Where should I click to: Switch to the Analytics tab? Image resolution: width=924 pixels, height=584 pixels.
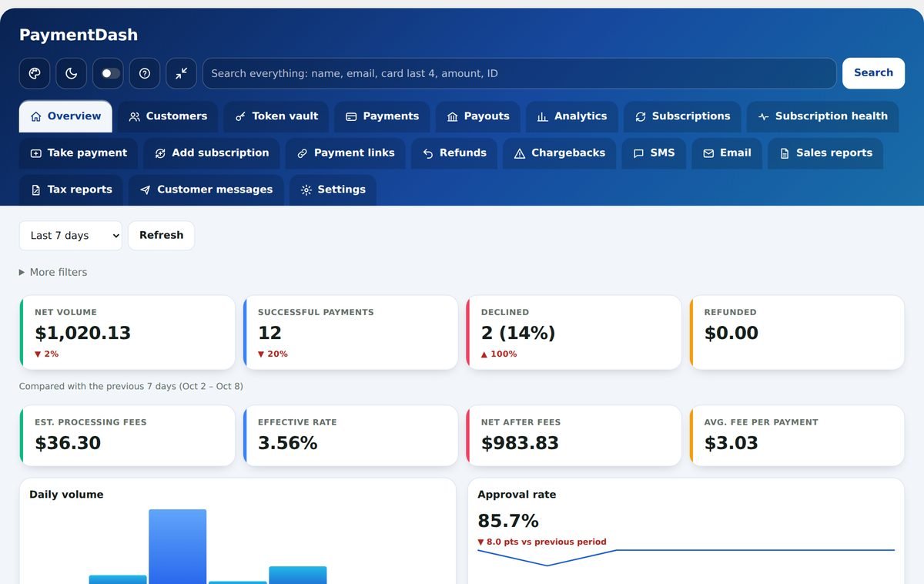[572, 116]
